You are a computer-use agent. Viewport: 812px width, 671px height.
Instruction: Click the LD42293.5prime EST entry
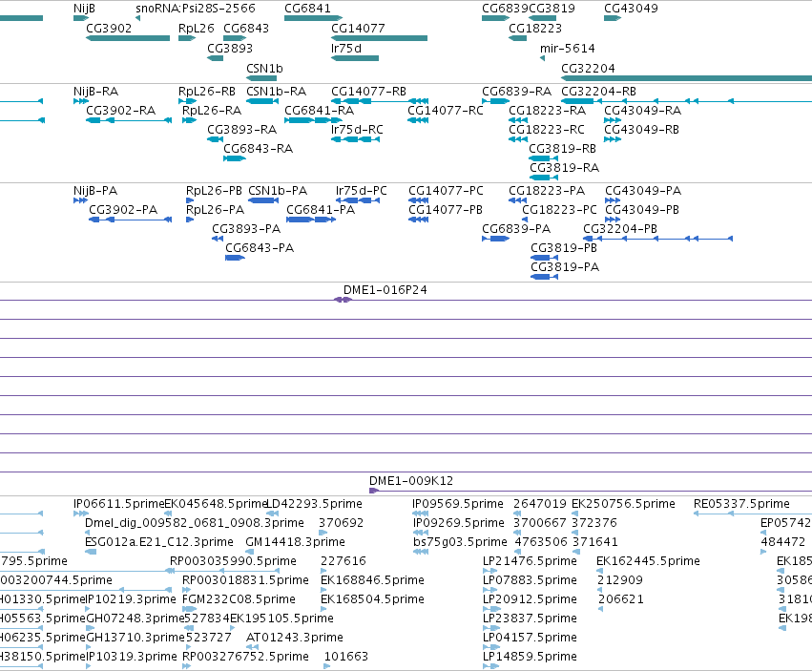pyautogui.click(x=273, y=514)
